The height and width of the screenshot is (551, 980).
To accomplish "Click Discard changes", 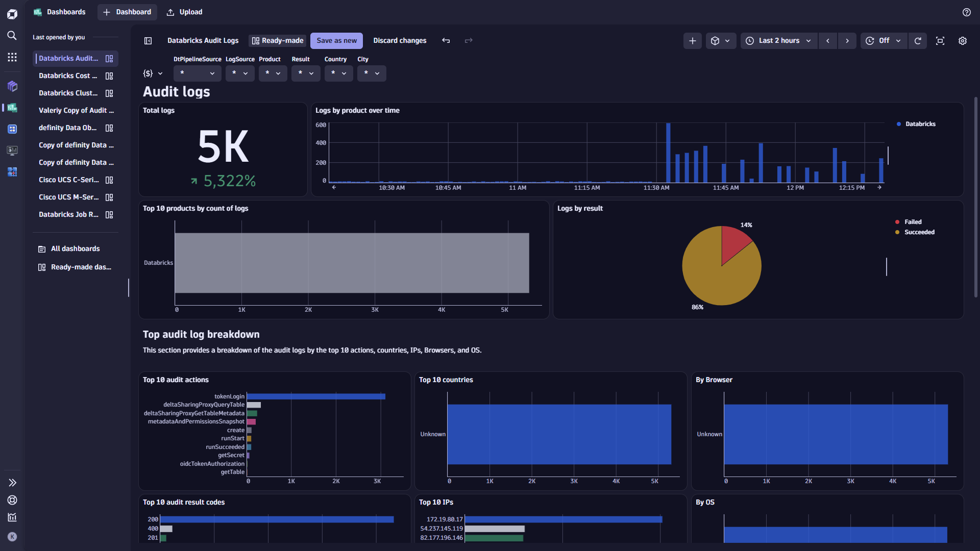I will pos(400,40).
